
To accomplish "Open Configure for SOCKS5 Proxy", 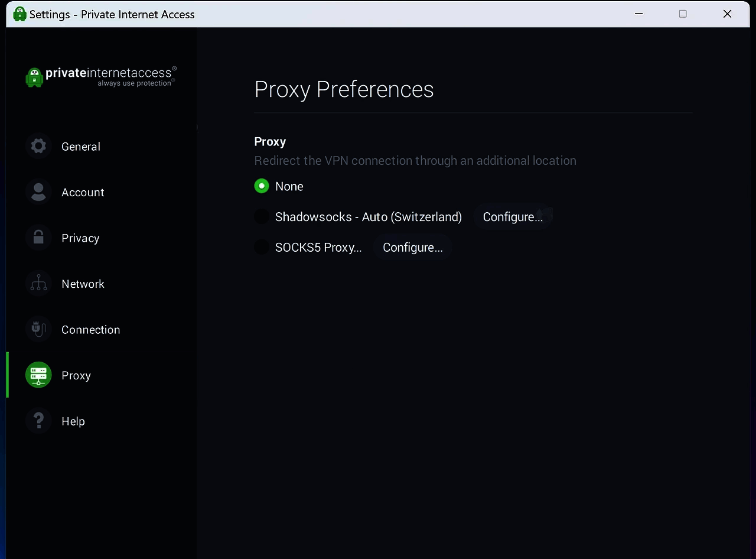I will pyautogui.click(x=413, y=247).
